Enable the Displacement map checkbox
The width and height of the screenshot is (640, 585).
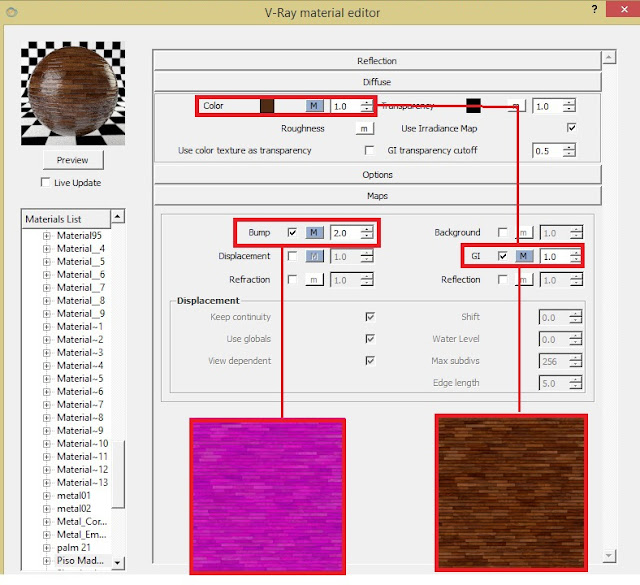point(292,256)
